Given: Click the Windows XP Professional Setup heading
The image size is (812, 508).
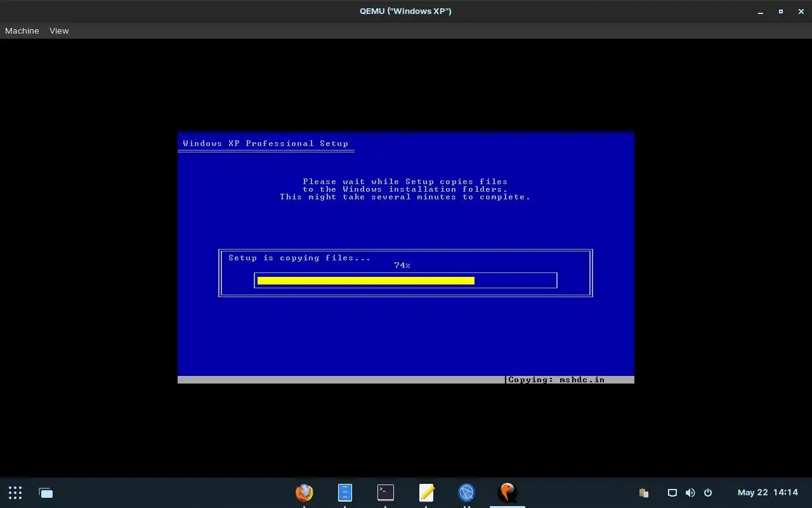Looking at the screenshot, I should pos(266,144).
